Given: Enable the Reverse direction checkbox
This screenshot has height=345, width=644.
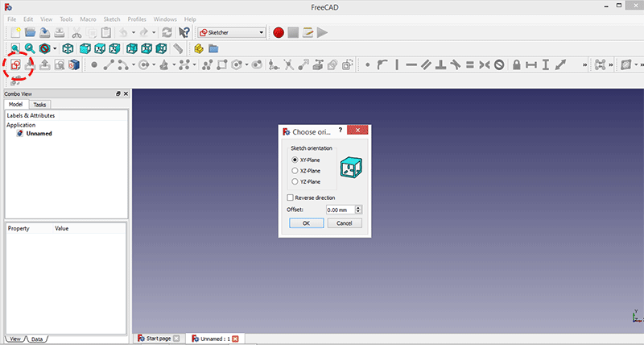Looking at the screenshot, I should point(290,197).
